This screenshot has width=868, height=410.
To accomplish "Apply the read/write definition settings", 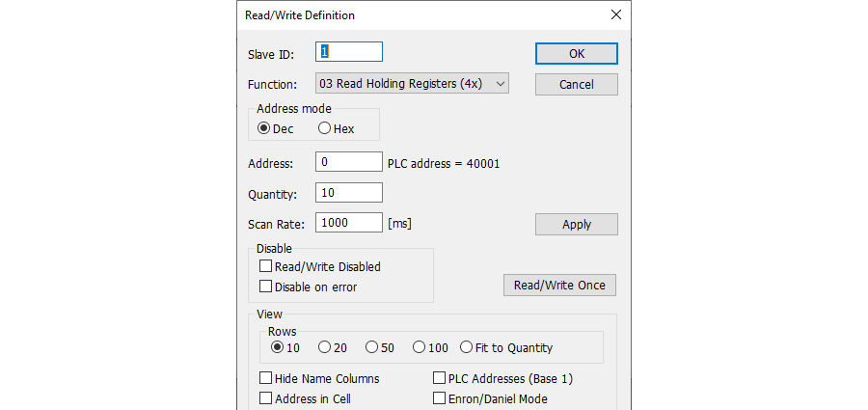I will 577,225.
